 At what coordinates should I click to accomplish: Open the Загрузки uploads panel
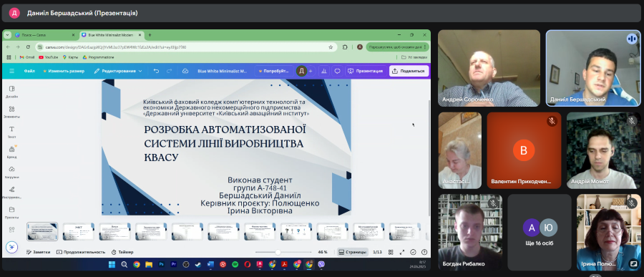point(11,172)
